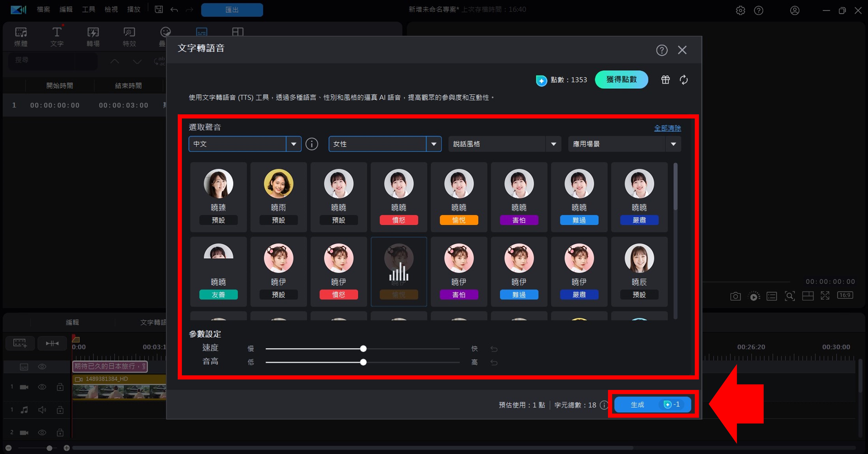Click the 全部清除 clear all link
This screenshot has width=868, height=454.
tap(667, 128)
